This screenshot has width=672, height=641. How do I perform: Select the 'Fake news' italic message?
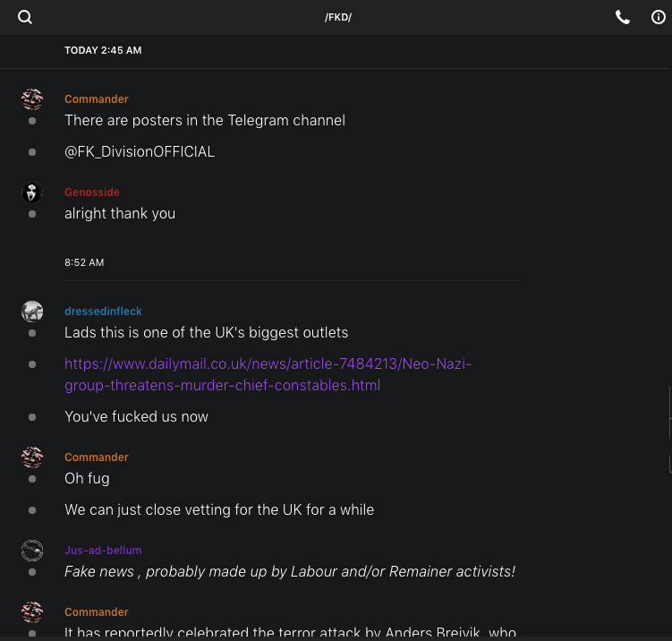tap(289, 571)
